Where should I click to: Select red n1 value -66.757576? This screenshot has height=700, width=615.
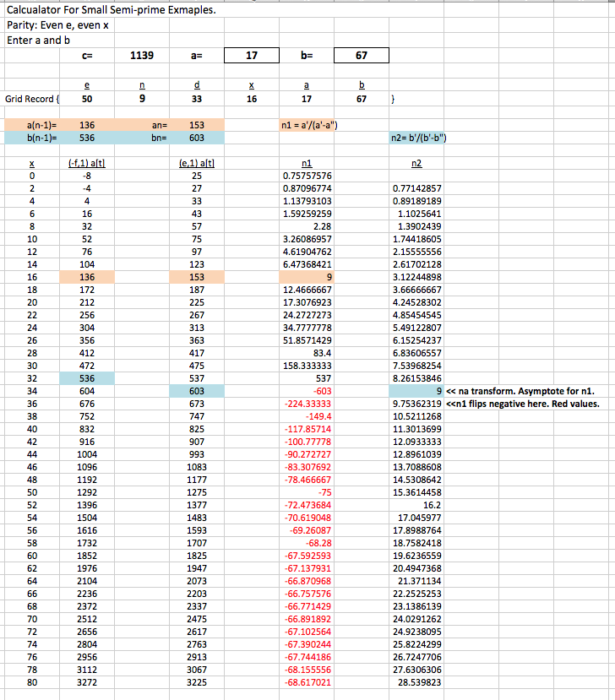point(308,594)
